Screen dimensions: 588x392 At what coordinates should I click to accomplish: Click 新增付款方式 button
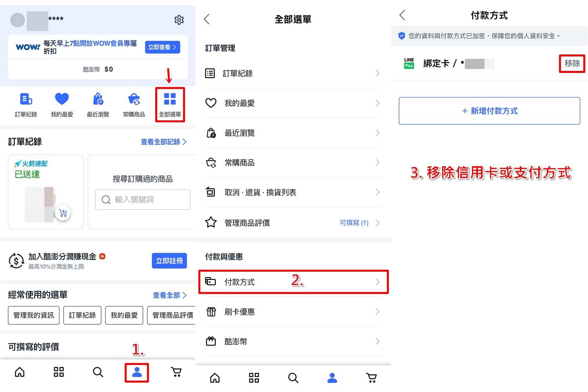(x=489, y=111)
